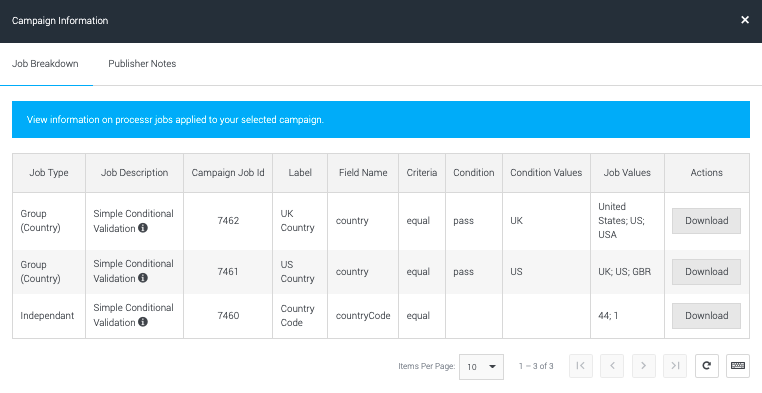Refresh the job breakdown table
Viewport: 762px width, 393px height.
coord(707,366)
